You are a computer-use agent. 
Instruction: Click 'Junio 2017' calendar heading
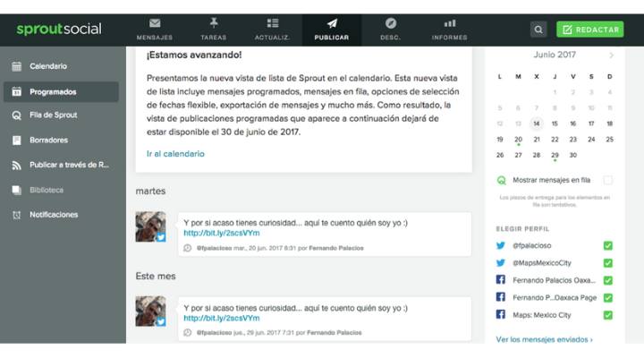(x=555, y=55)
